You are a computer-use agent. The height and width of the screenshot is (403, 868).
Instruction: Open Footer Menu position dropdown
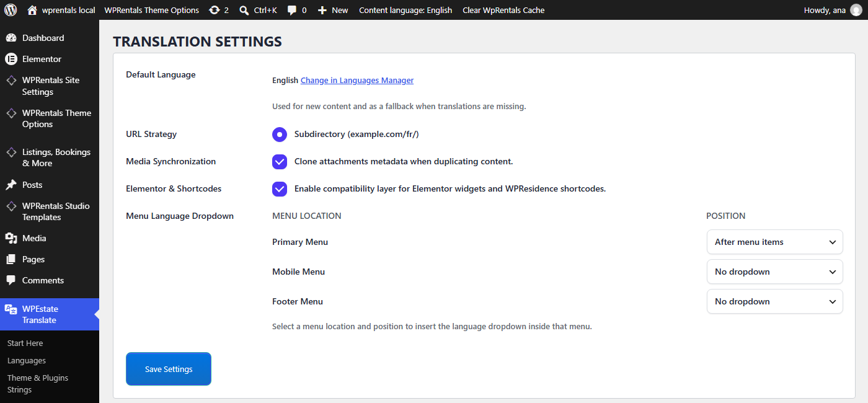(774, 301)
